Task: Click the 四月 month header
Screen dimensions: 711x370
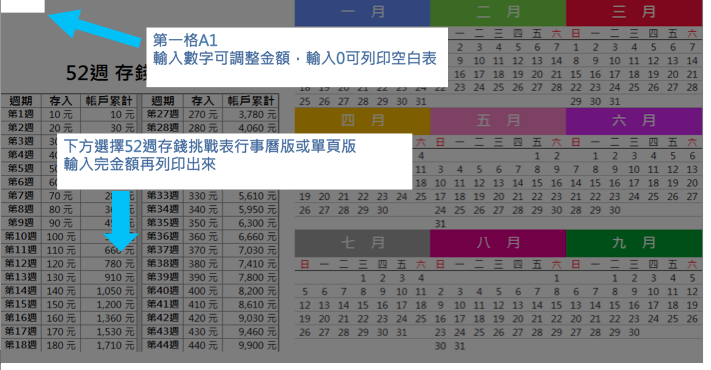Action: point(362,121)
